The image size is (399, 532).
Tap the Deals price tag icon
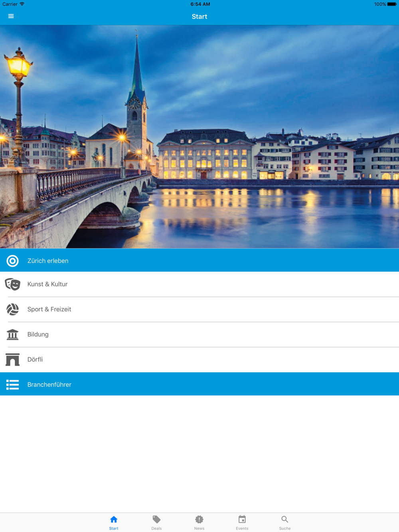tap(156, 519)
